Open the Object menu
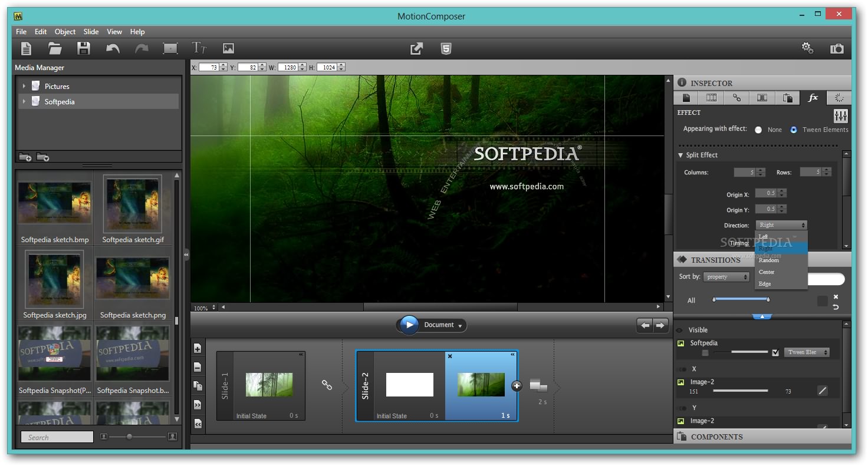 coord(65,32)
